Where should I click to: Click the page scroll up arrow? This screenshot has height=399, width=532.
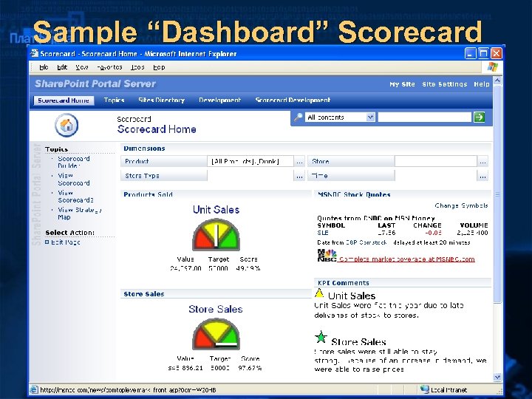tap(497, 81)
